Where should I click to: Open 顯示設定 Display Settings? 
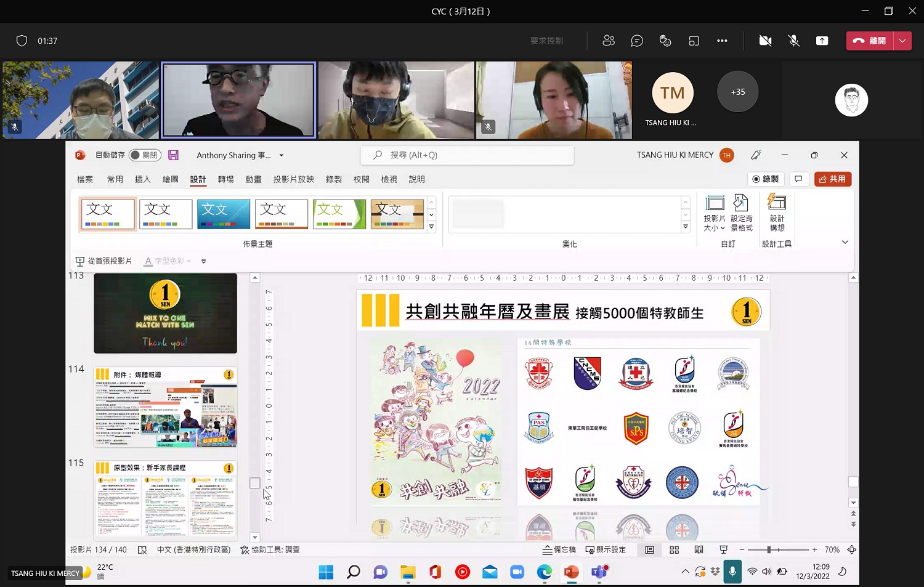606,550
